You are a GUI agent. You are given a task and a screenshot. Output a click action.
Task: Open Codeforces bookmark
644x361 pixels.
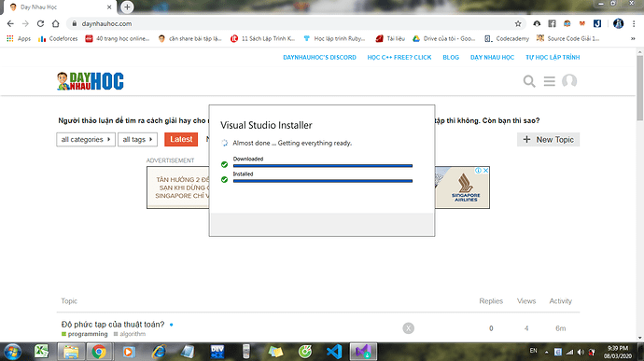[58, 38]
